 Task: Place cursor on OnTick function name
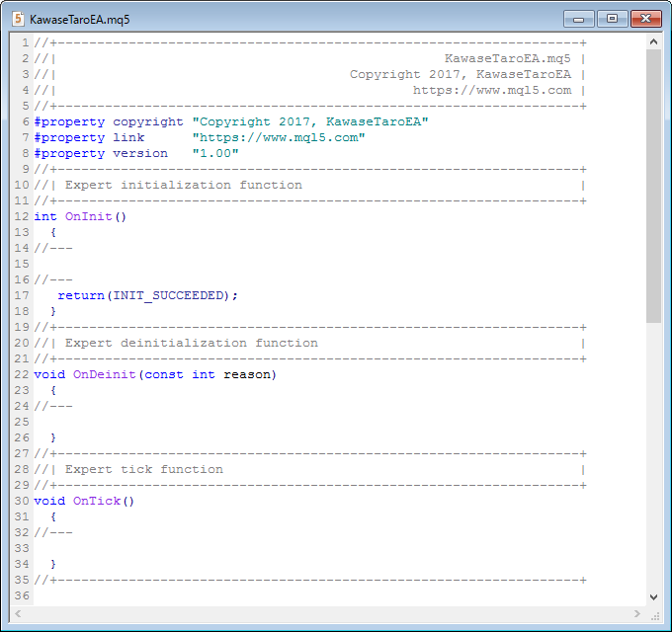tap(97, 501)
